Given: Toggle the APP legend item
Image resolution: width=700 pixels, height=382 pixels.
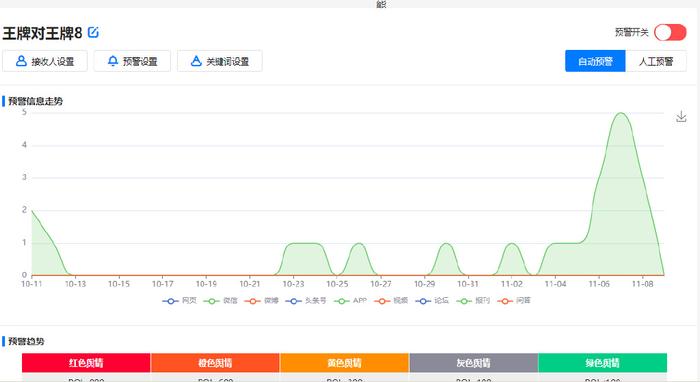Looking at the screenshot, I should coord(350,301).
